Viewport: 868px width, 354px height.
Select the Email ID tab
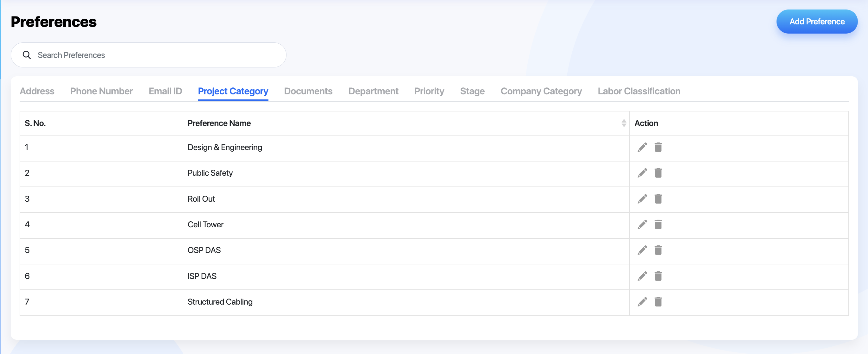click(165, 91)
